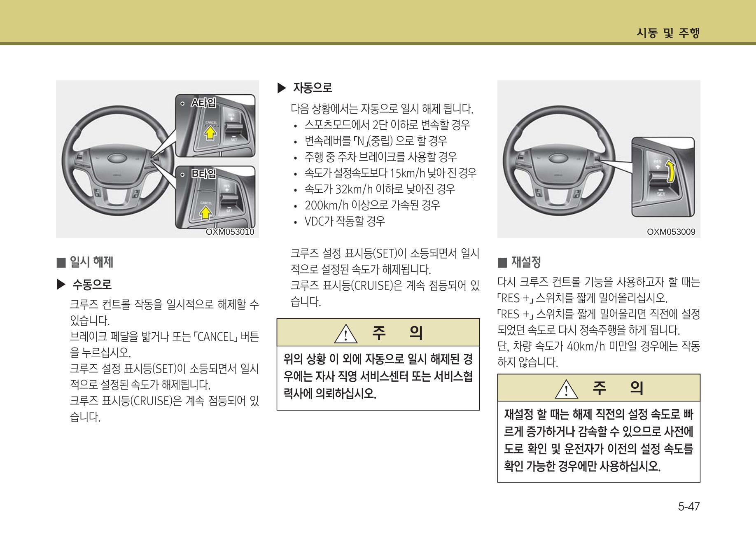Click bullet 200km/h 이상으로 가속된 경우
The height and width of the screenshot is (539, 756).
tap(372, 205)
